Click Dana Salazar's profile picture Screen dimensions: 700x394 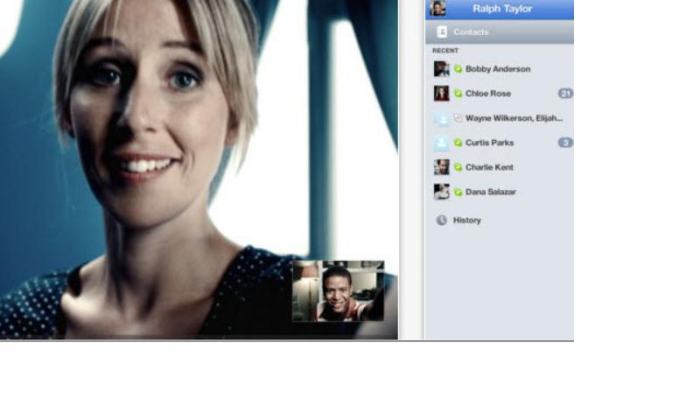[442, 191]
